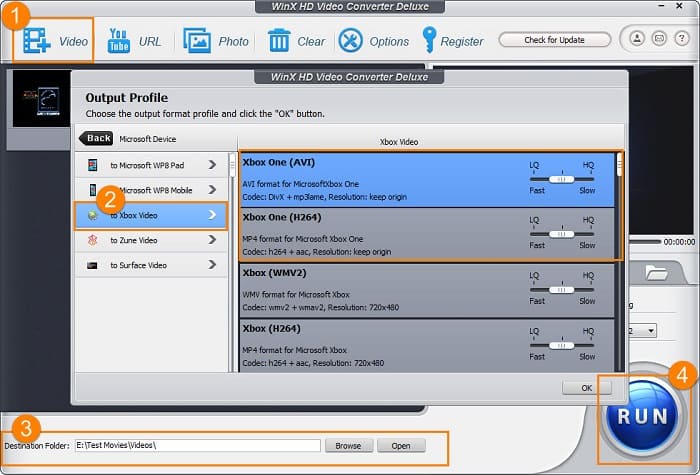Expand the to Zune Video chevron
700x475 pixels.
tap(212, 240)
